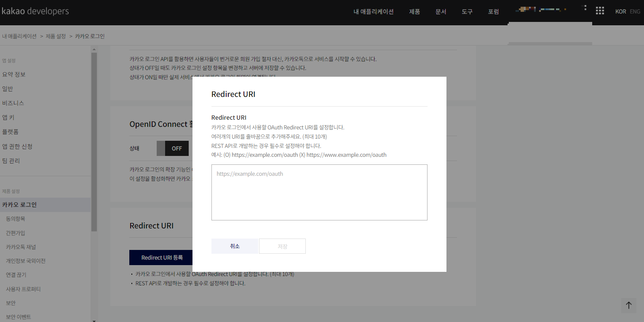
Task: Click the kakao developers logo
Action: coord(35,11)
